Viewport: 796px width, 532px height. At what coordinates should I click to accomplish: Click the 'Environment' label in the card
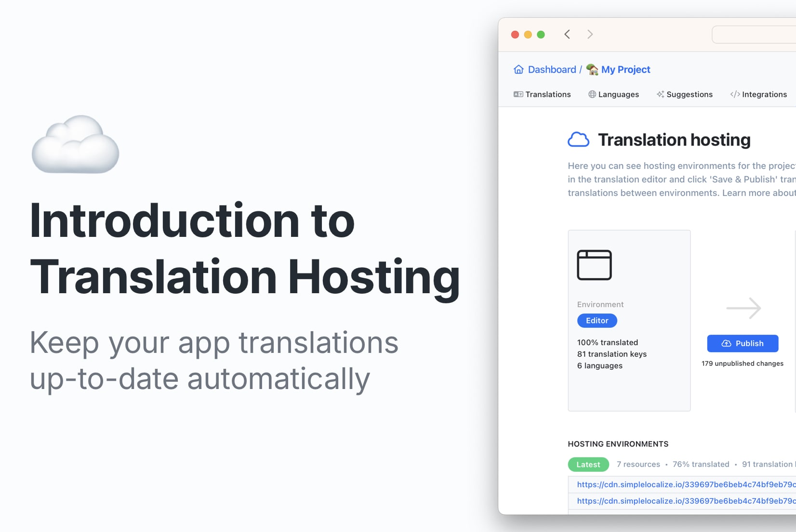600,304
